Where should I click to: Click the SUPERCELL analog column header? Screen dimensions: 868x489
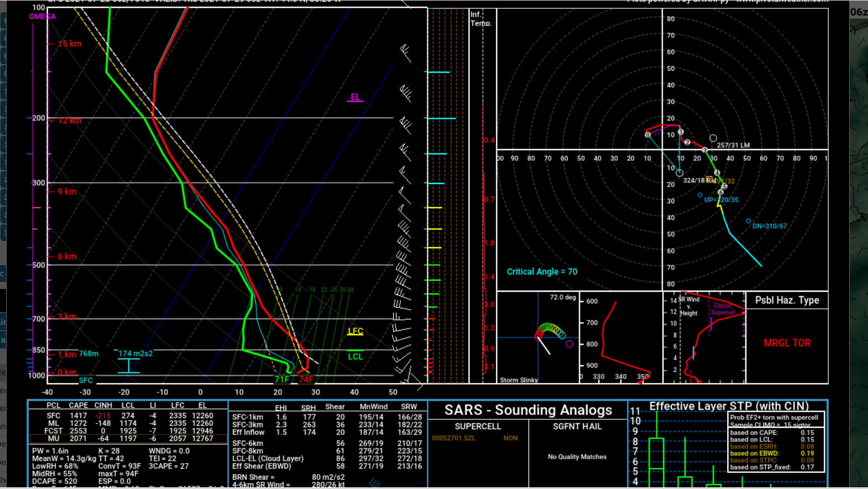478,427
